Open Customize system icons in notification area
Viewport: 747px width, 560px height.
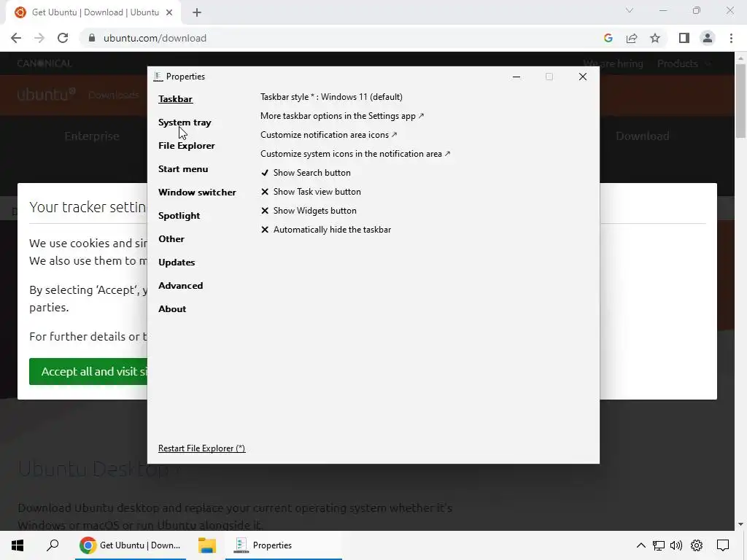pyautogui.click(x=355, y=154)
